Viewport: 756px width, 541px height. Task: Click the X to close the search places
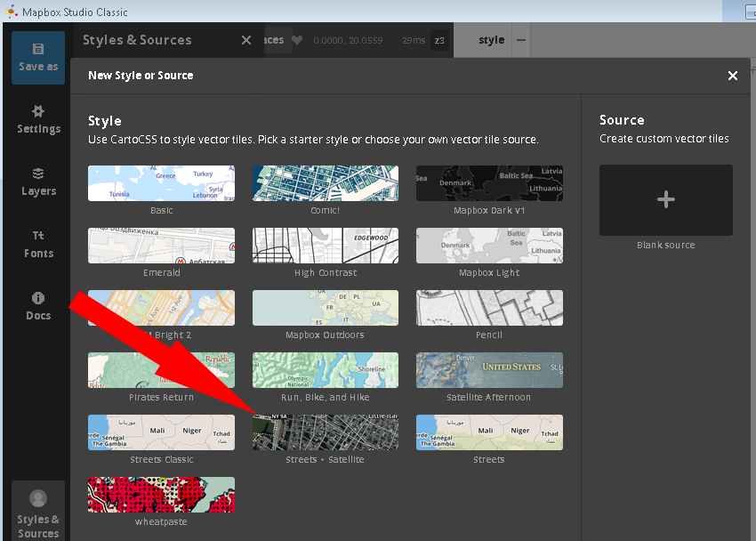coord(246,39)
